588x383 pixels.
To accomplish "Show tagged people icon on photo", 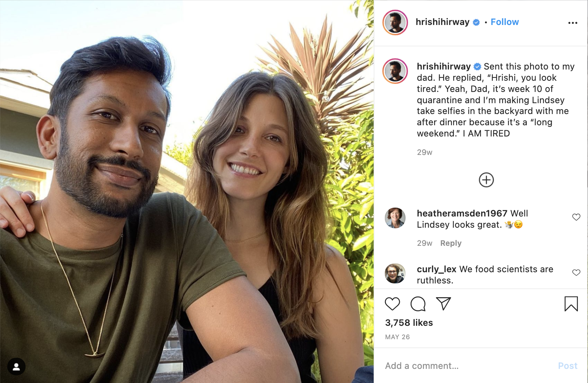I will [x=16, y=367].
